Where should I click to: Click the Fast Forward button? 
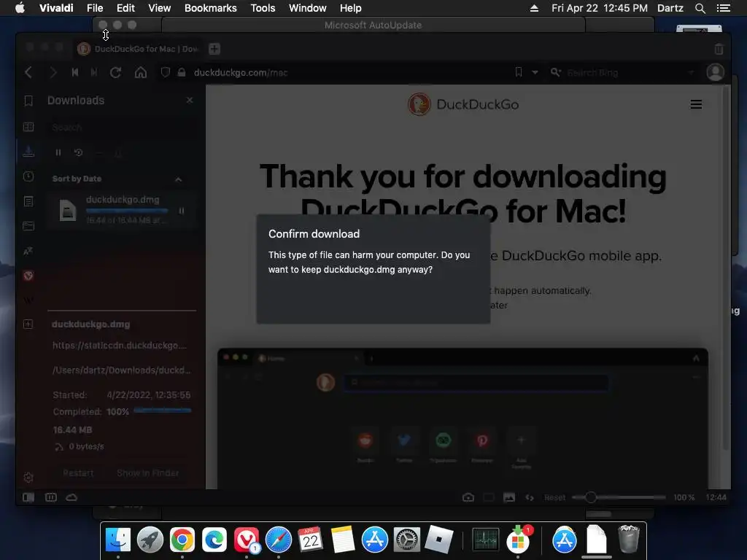click(94, 72)
